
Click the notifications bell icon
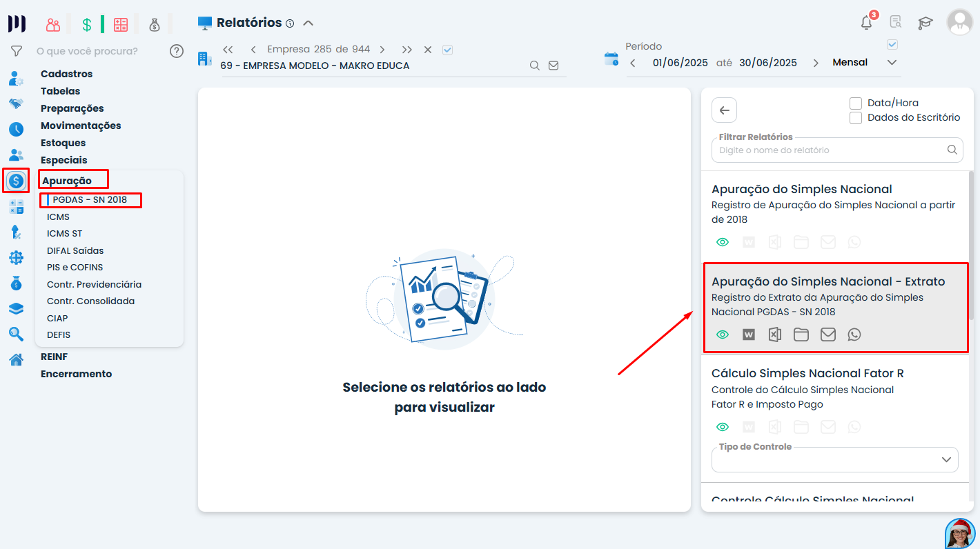[865, 21]
